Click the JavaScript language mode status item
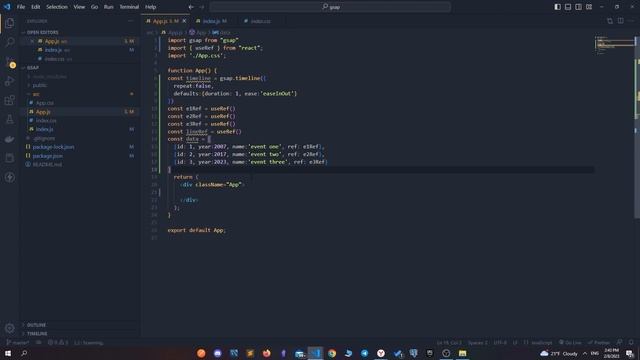The width and height of the screenshot is (640, 360). coord(538,342)
